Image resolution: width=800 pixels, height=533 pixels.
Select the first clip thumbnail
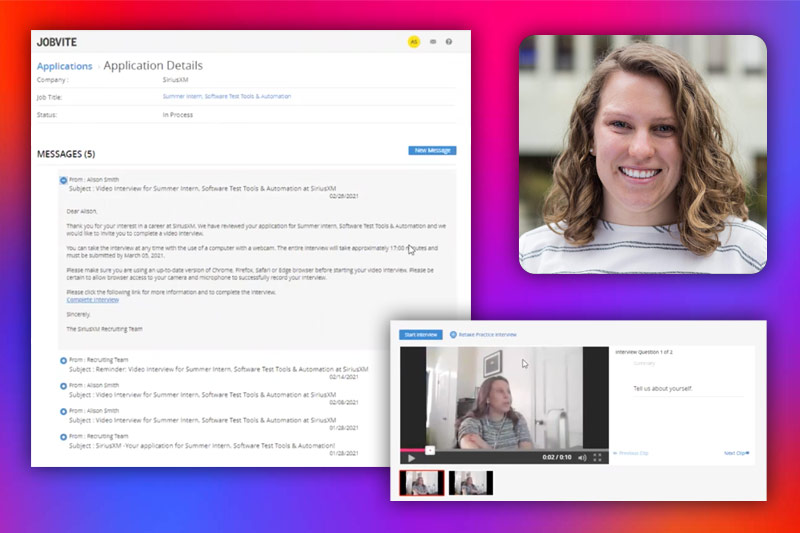(421, 483)
